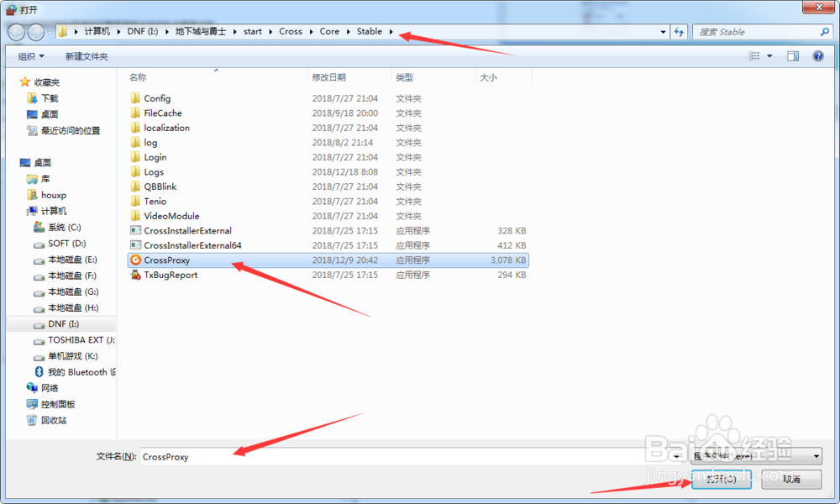
Task: Click the 搜索 Stable search box
Action: click(757, 32)
